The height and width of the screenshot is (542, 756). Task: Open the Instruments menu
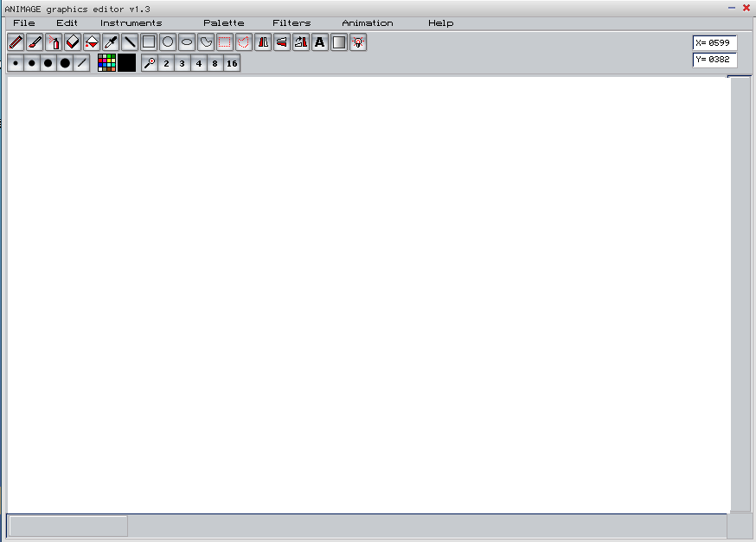pos(131,23)
